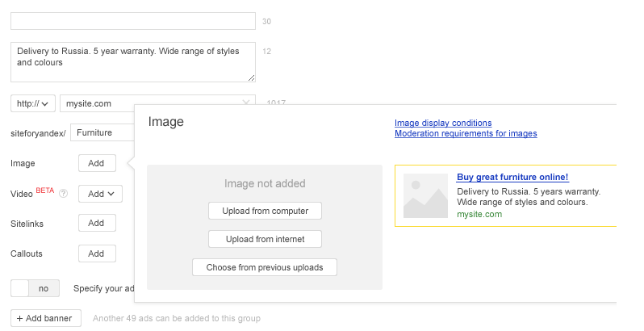This screenshot has width=644, height=331.
Task: Click 'Buy great furniture online!' ad title
Action: [512, 177]
